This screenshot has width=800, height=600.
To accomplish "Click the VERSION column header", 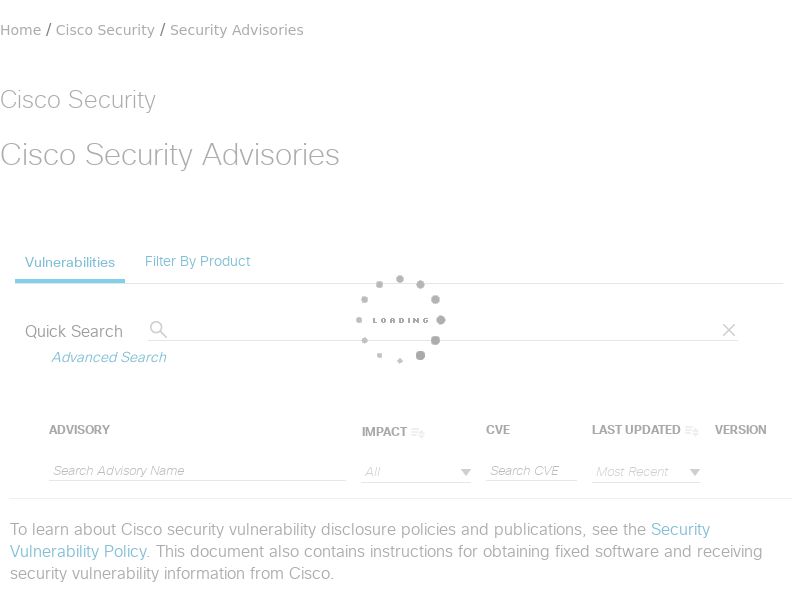I will [x=740, y=430].
